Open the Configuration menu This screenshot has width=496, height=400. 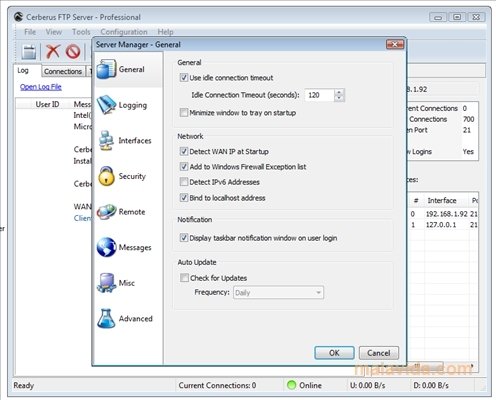[x=124, y=32]
